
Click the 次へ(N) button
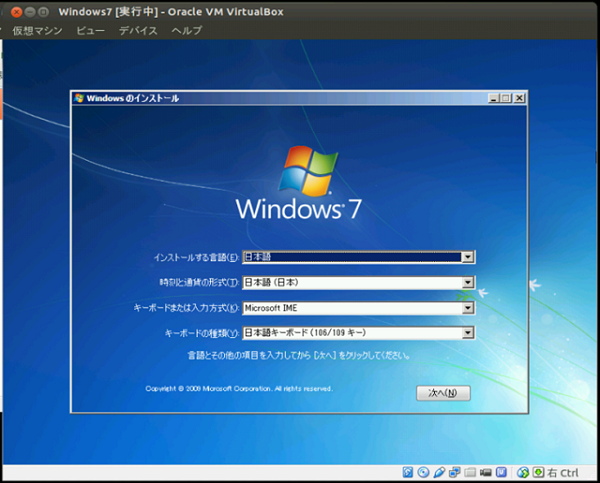coord(443,393)
